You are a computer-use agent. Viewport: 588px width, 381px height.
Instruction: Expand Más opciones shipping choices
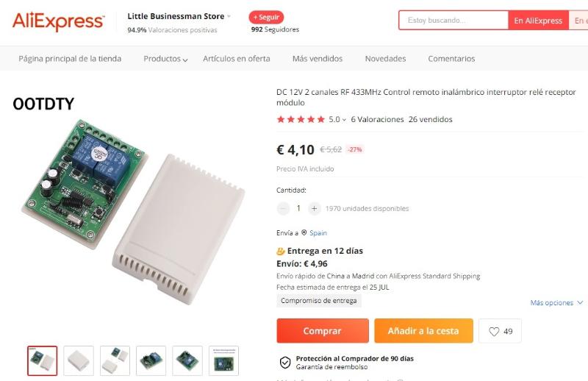tap(556, 302)
